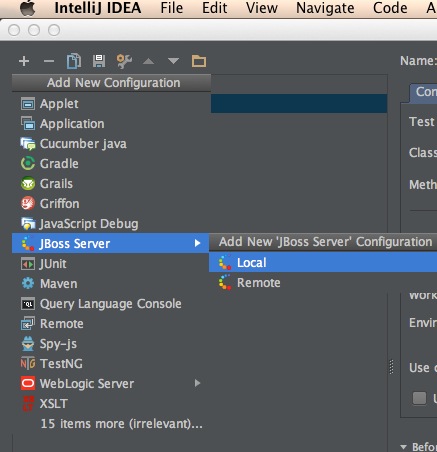Click the TestNG icon
437x452 pixels.
tap(28, 363)
